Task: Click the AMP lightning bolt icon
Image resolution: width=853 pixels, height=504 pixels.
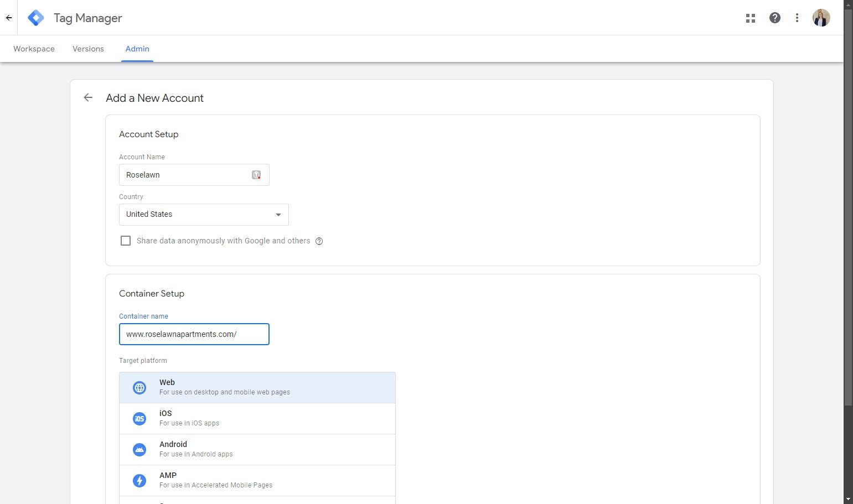Action: pos(139,481)
